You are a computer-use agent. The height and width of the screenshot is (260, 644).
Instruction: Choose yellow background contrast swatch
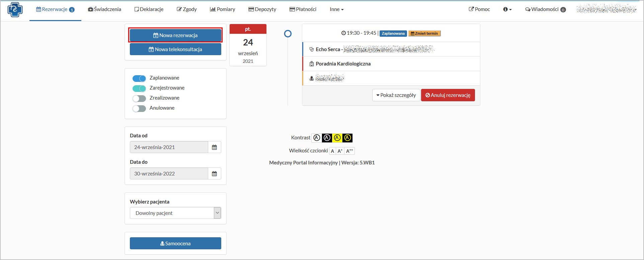coord(337,138)
